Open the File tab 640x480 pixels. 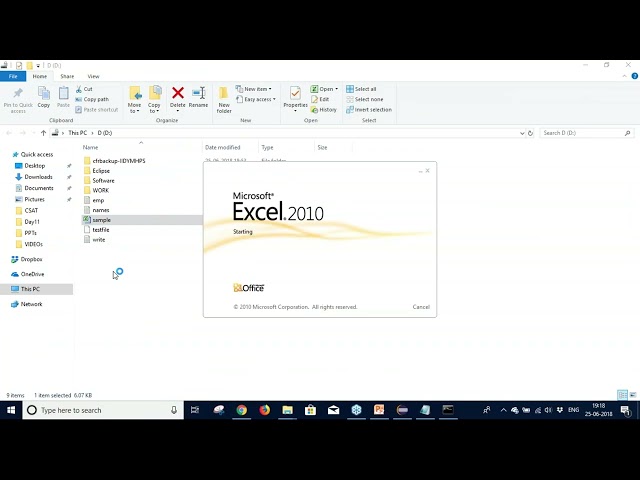click(13, 76)
